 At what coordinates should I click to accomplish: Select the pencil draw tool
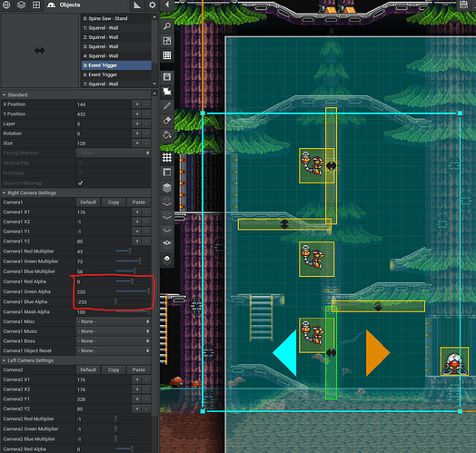point(167,106)
